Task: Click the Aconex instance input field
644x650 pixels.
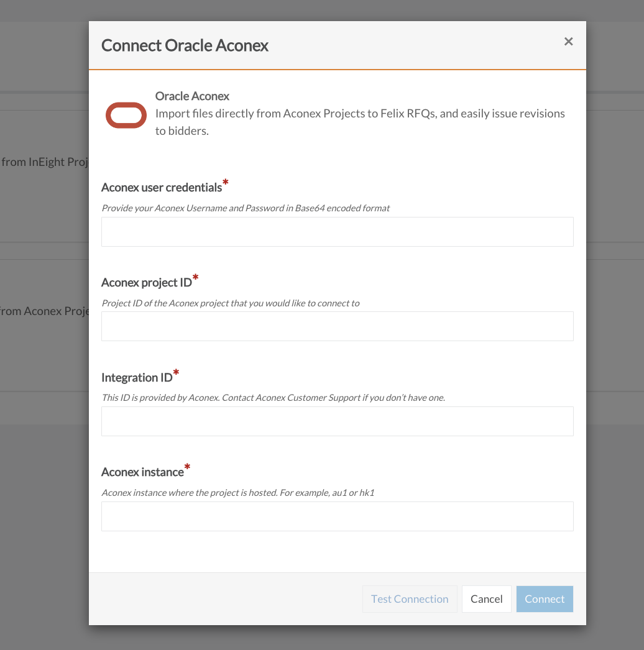Action: point(337,516)
